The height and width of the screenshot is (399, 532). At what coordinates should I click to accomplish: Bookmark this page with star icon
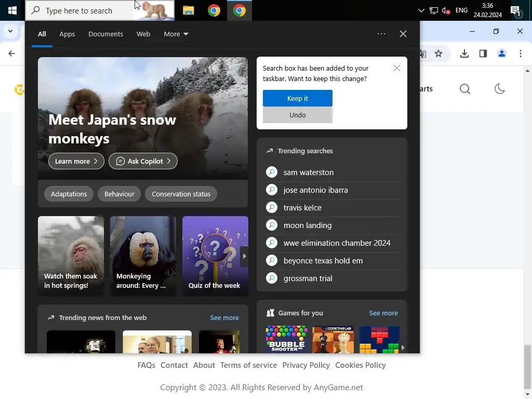click(438, 54)
